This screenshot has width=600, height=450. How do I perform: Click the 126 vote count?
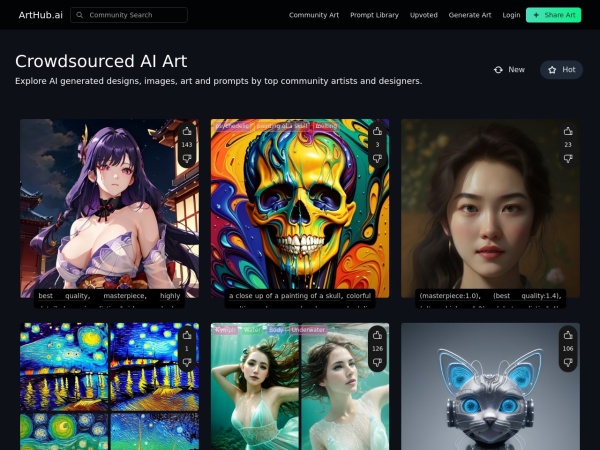pyautogui.click(x=377, y=349)
